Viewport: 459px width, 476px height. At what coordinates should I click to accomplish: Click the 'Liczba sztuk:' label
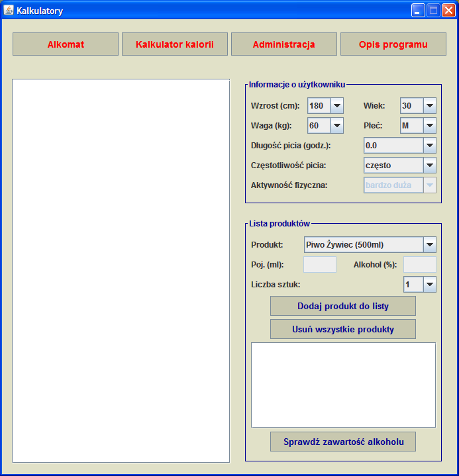276,285
